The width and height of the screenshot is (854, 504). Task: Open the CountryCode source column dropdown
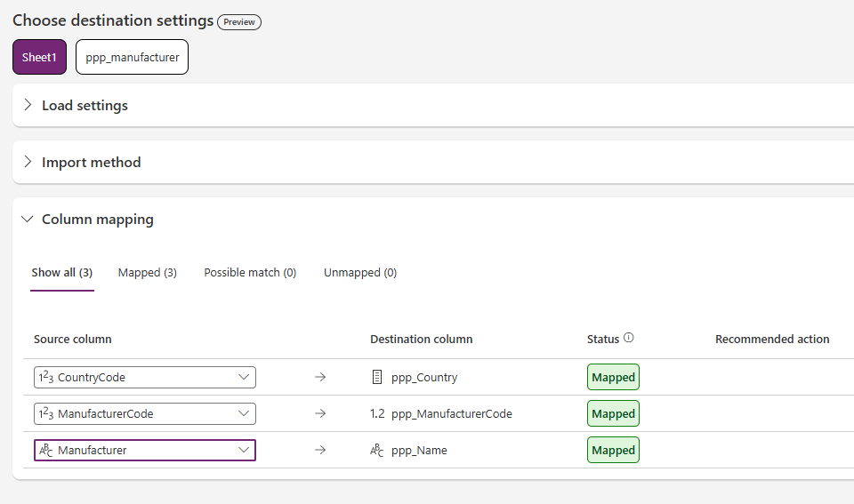tap(244, 377)
